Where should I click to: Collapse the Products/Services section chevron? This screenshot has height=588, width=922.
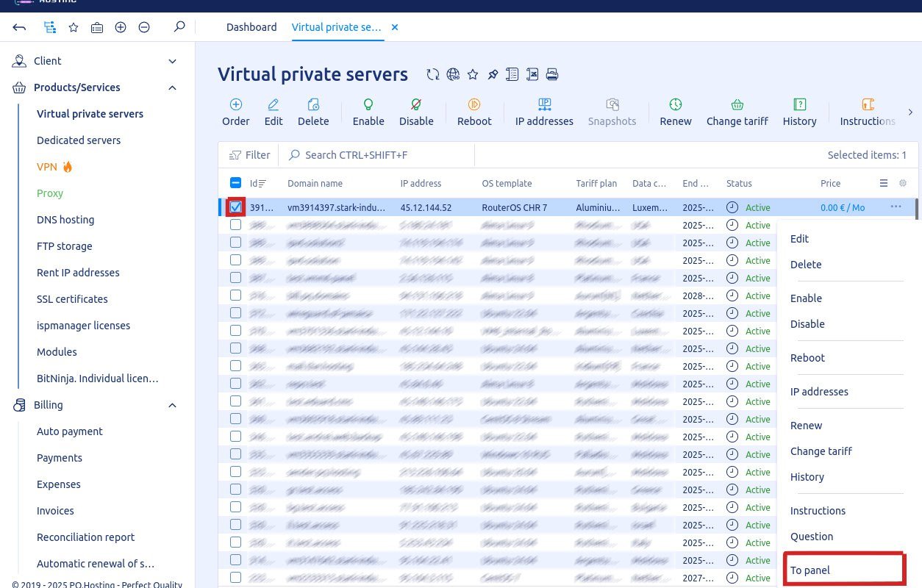click(x=173, y=87)
